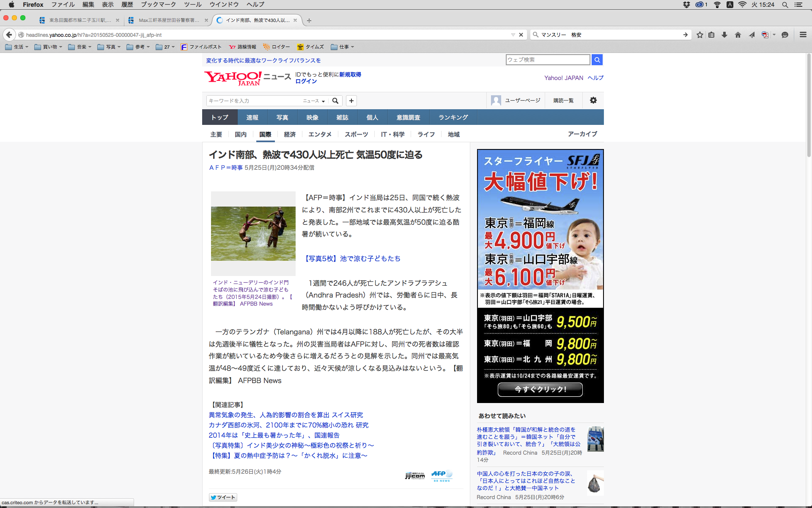Image resolution: width=812 pixels, height=508 pixels.
Task: Click the article photo of children jumping
Action: (x=253, y=233)
